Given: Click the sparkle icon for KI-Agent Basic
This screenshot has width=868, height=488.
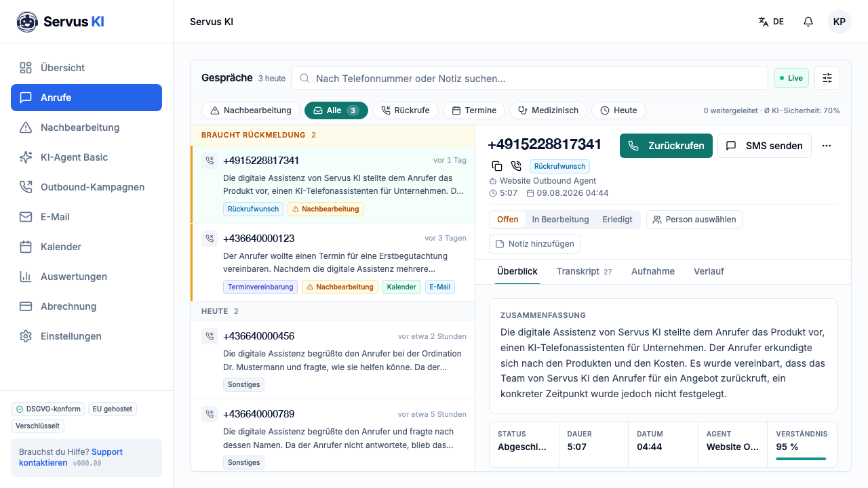Looking at the screenshot, I should coord(26,157).
